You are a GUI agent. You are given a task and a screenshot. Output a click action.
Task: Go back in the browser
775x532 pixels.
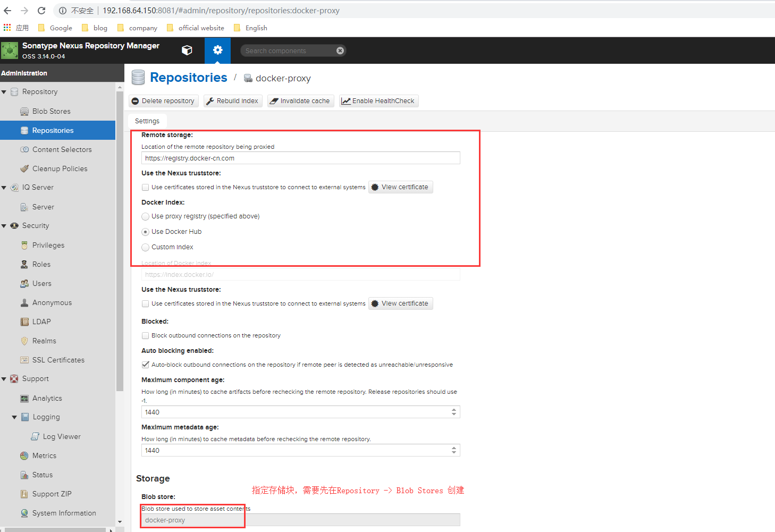tap(7, 11)
